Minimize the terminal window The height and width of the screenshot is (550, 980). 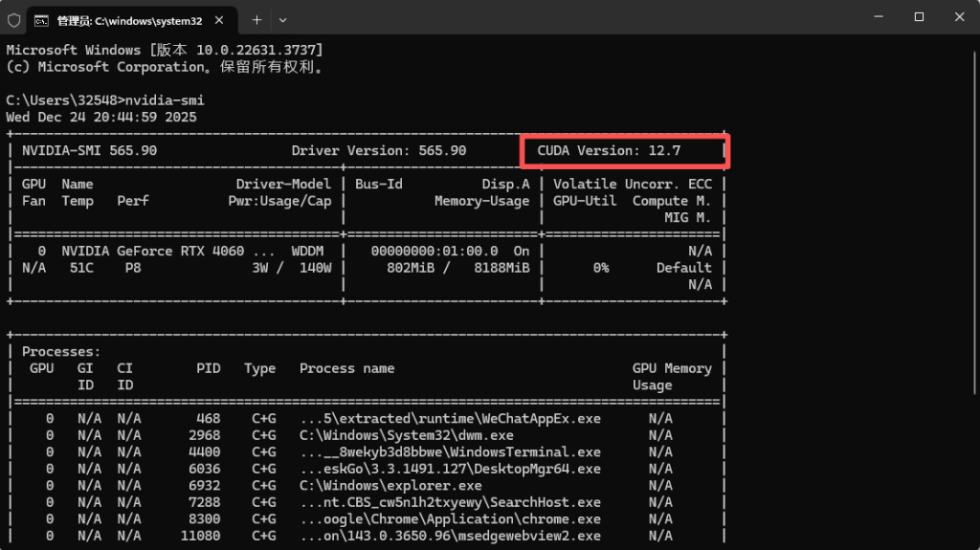click(x=875, y=17)
